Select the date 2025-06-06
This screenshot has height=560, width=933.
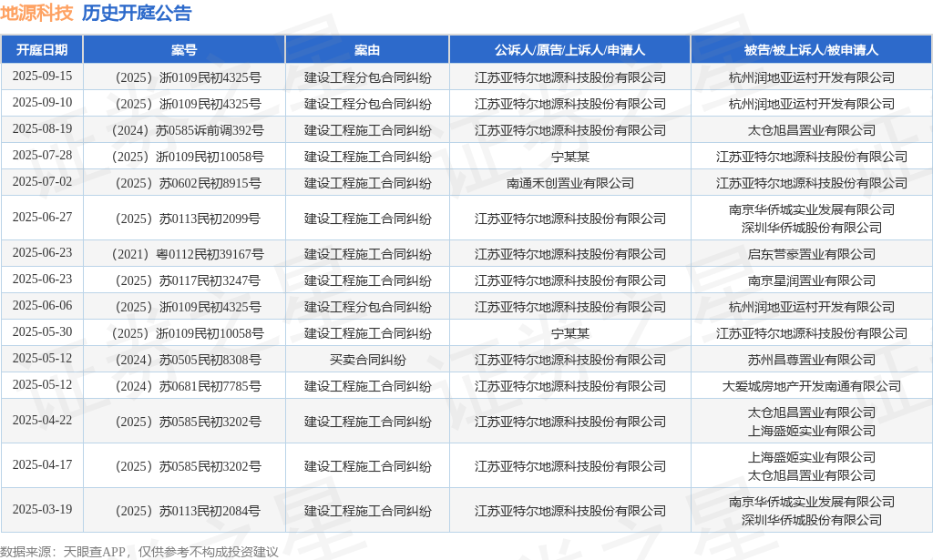42,306
